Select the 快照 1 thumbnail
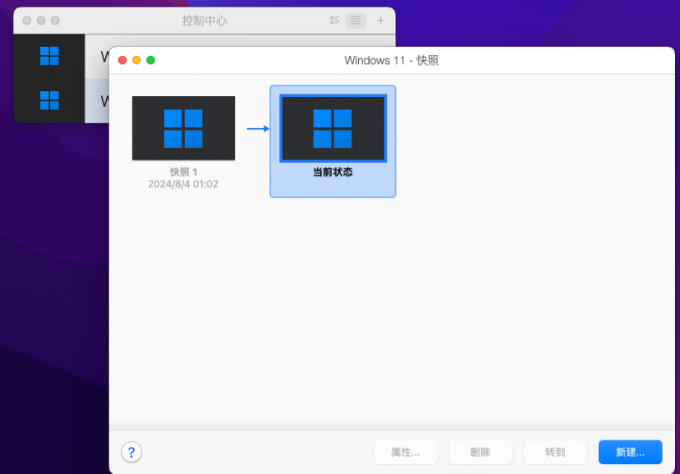Viewport: 680px width, 474px height. click(x=183, y=128)
